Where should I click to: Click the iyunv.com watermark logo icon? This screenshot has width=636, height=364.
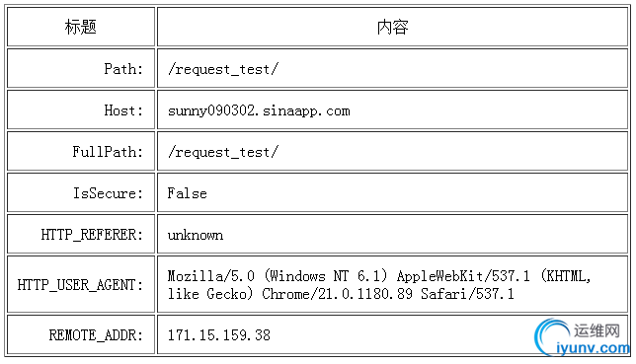553,336
